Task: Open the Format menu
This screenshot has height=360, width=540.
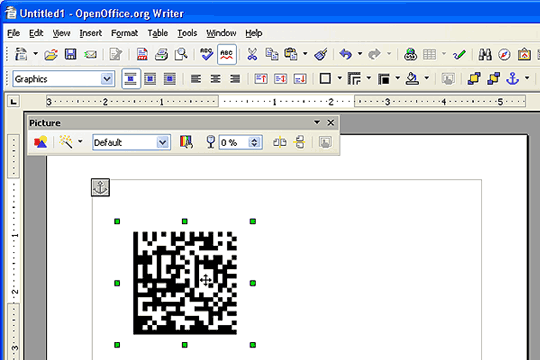Action: [x=124, y=33]
